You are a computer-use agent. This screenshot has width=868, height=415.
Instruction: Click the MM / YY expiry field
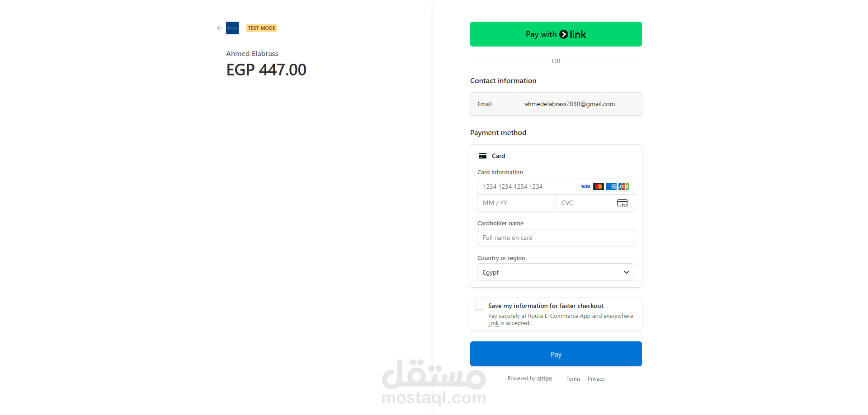[x=516, y=203]
